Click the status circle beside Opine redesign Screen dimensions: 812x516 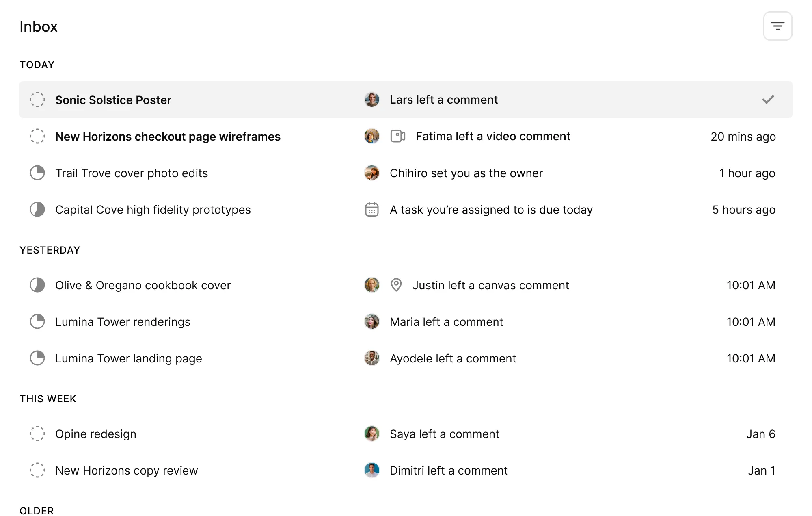coord(37,434)
